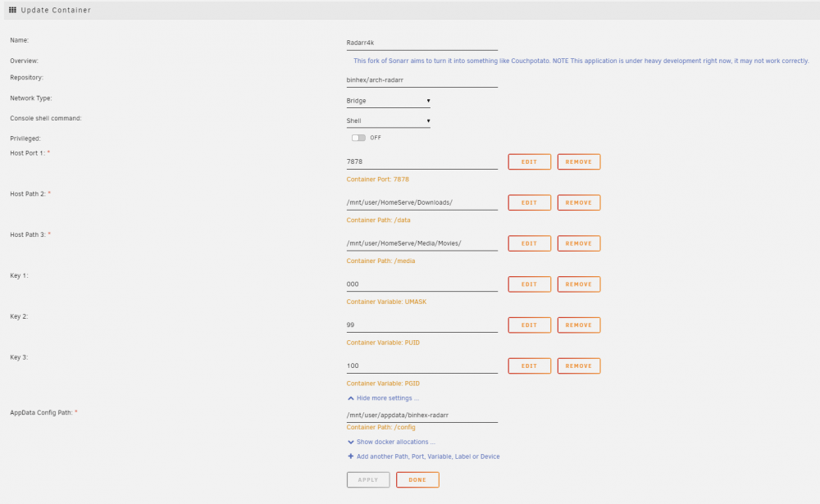Open the Console shell command dropdown
This screenshot has width=820, height=504.
388,120
